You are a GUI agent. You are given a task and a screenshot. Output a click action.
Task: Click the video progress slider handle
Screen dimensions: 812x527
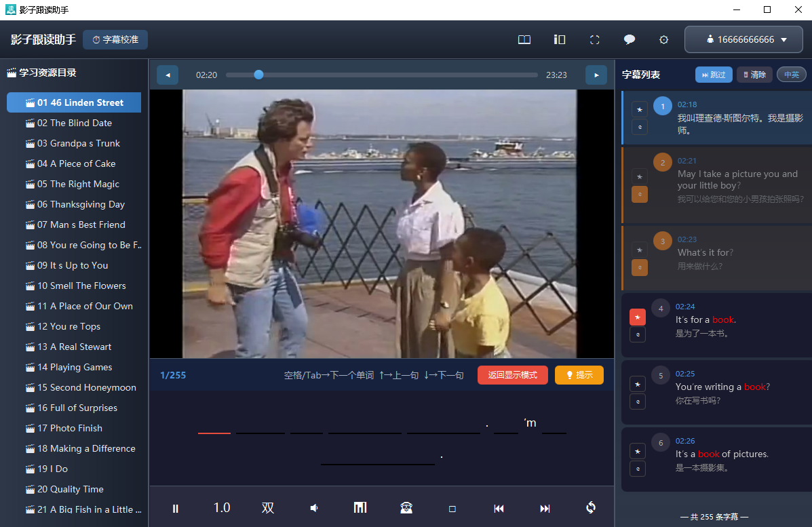tap(258, 75)
